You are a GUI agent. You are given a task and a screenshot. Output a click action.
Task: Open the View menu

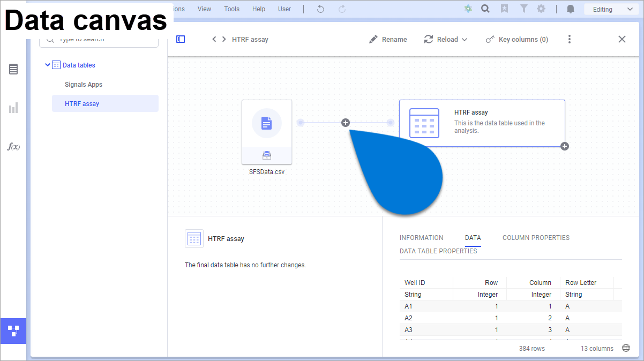coord(204,9)
